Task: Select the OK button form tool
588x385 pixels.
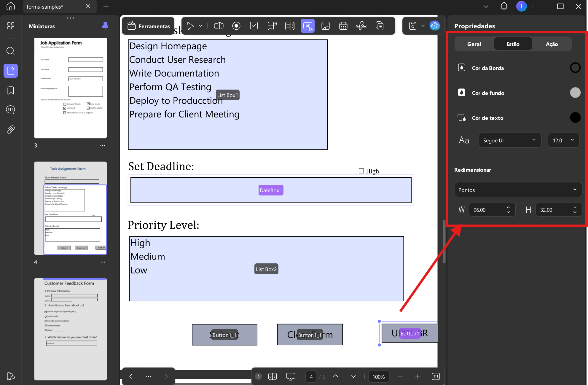Action: pyautogui.click(x=308, y=26)
